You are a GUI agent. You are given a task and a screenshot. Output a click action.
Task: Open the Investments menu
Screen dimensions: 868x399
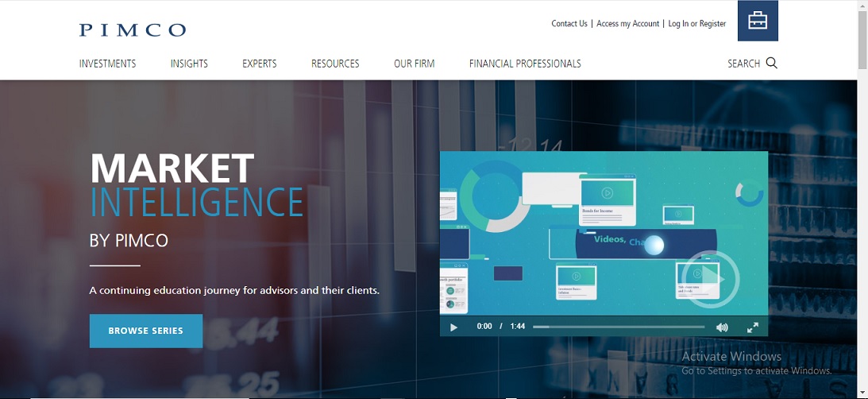point(107,64)
